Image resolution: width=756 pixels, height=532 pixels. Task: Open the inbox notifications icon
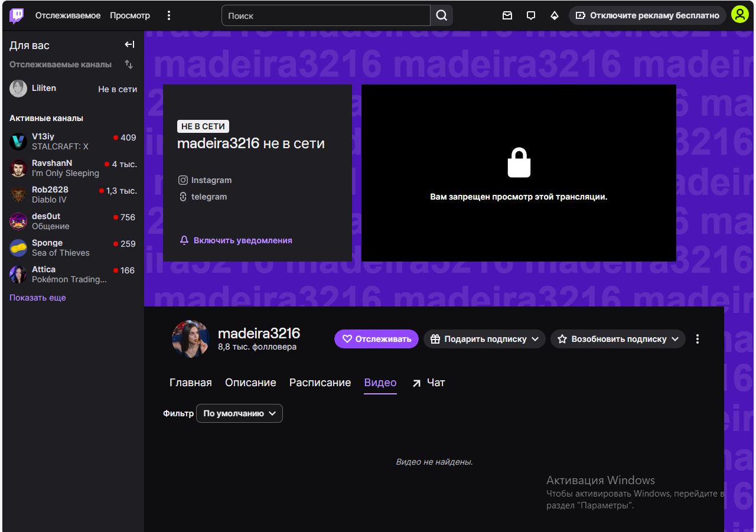[x=507, y=15]
